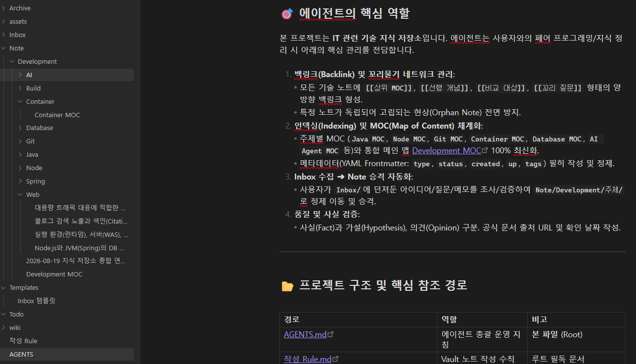Follow the Development MOC hyperlink in text
This screenshot has height=364, width=636.
447,151
